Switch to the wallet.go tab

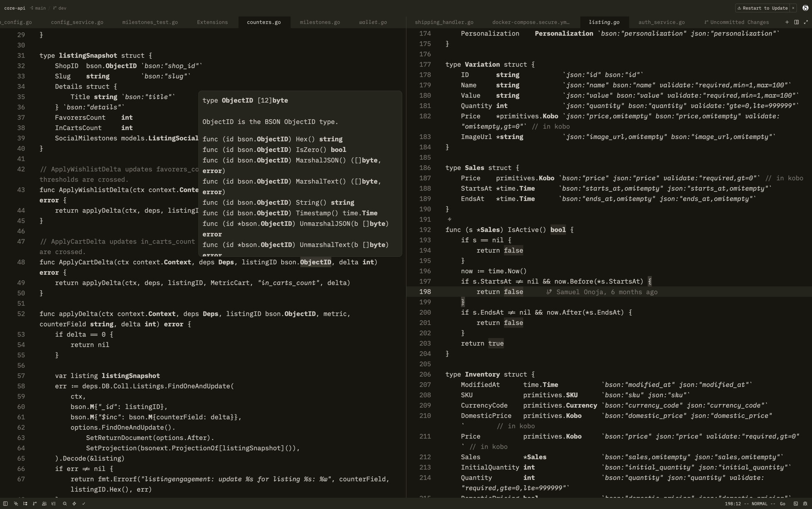click(373, 22)
